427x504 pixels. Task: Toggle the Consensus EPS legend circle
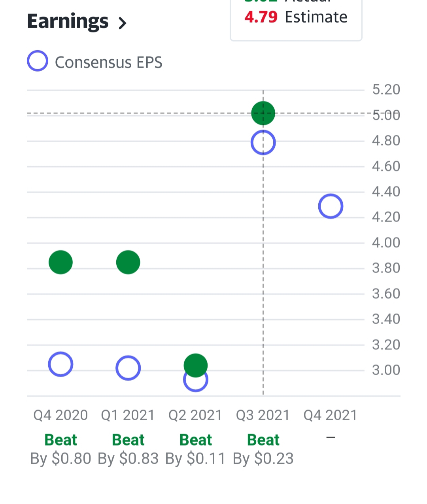[x=38, y=61]
